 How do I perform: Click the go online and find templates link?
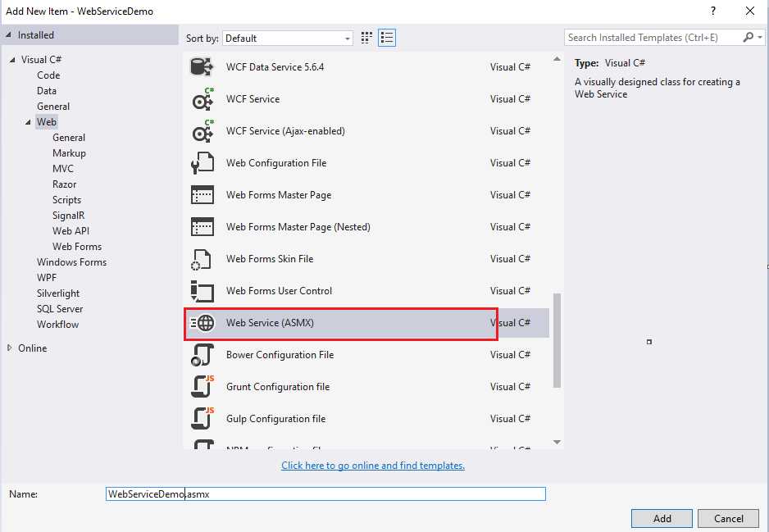(x=373, y=466)
